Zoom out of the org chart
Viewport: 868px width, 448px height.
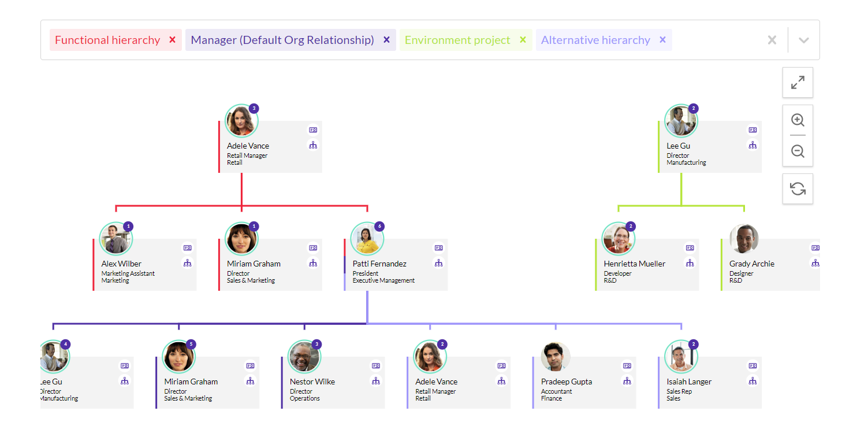click(798, 151)
